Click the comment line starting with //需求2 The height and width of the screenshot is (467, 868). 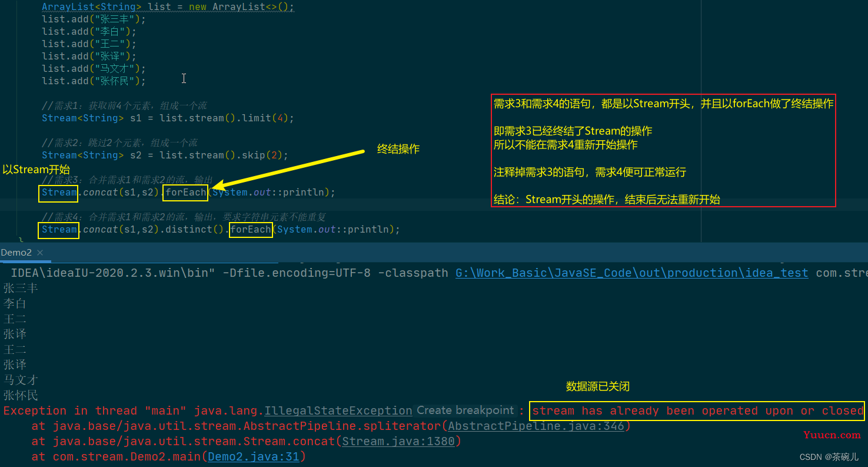coord(119,143)
